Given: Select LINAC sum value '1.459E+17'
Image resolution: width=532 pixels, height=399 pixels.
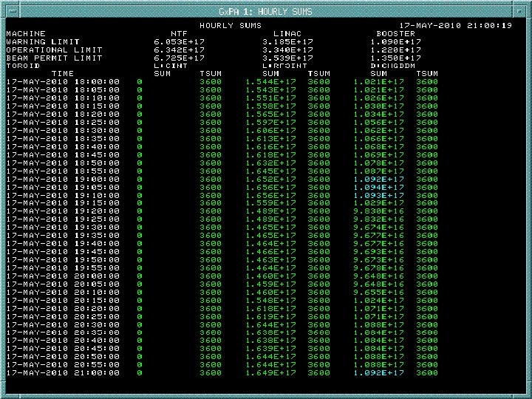Looking at the screenshot, I should coord(270,284).
